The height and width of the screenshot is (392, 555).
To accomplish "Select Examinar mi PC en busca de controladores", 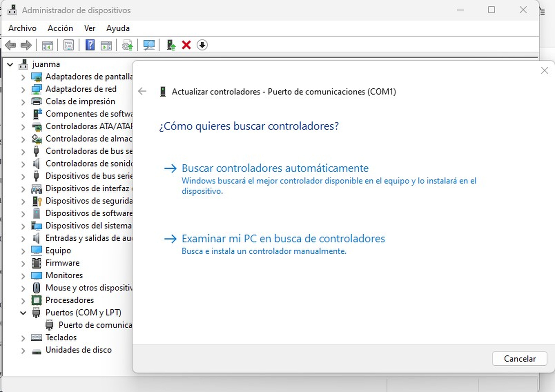I will pos(283,238).
